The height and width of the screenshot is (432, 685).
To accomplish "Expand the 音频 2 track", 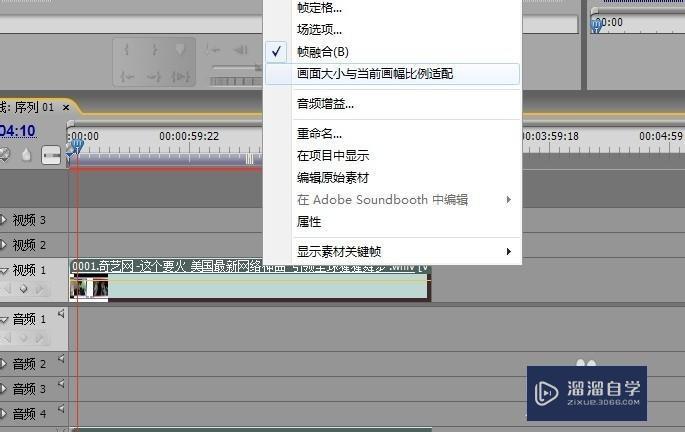I will coord(3,363).
